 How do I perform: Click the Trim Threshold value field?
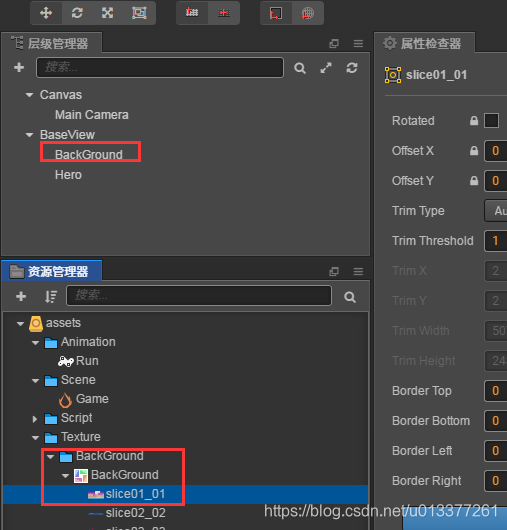coord(496,241)
